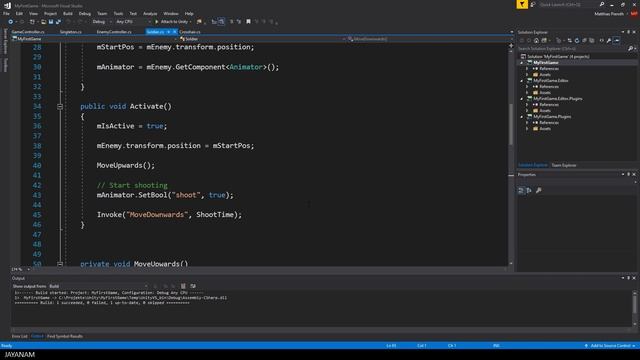Collapse the MyFirstGame.Editor project node
Image resolution: width=640 pixels, height=360 pixels.
point(521,81)
